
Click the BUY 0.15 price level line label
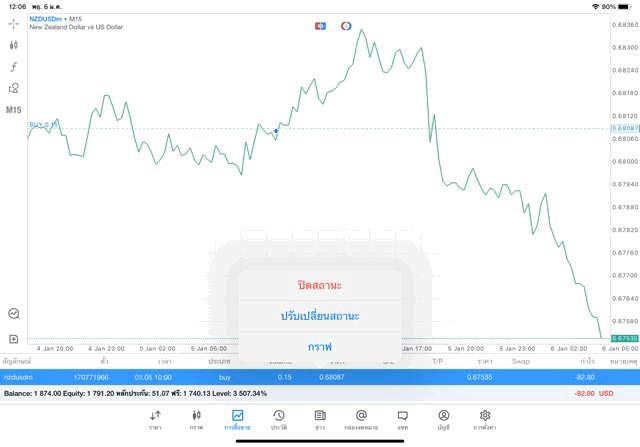click(x=43, y=125)
